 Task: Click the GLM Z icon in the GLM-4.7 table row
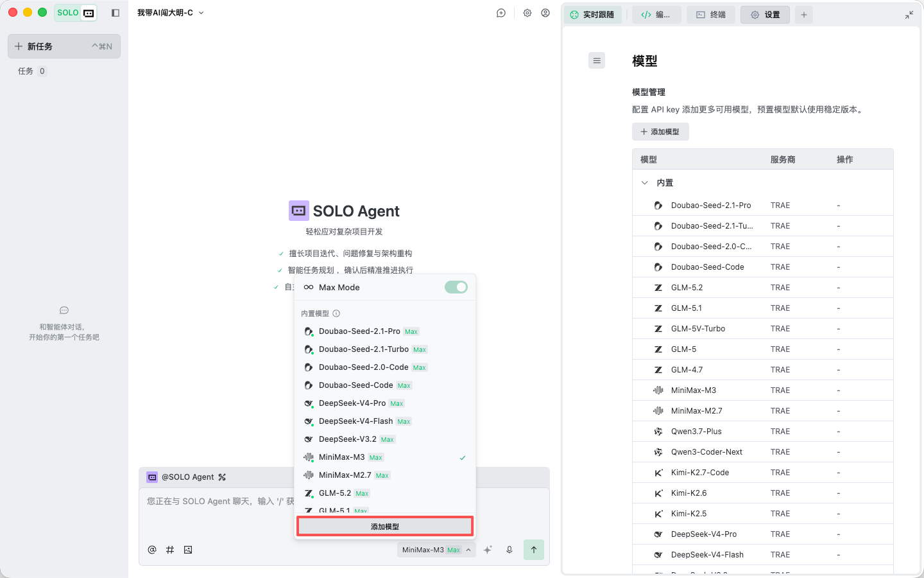(x=658, y=370)
